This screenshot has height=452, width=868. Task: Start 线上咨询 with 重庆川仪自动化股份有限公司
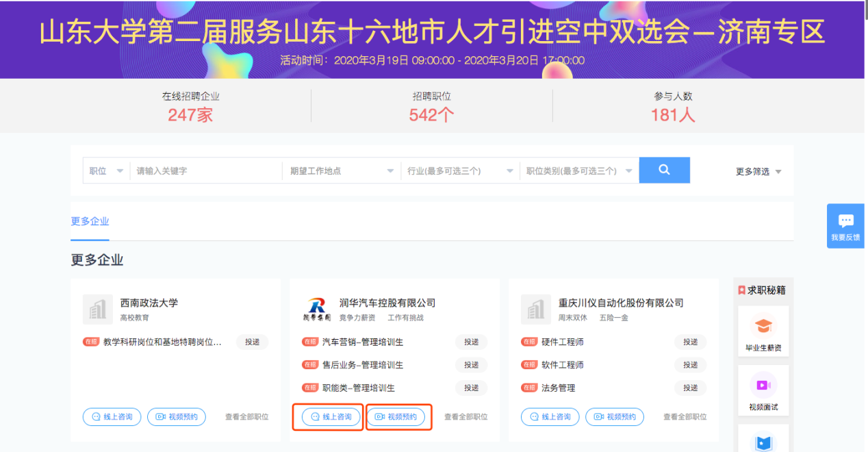[x=550, y=416]
